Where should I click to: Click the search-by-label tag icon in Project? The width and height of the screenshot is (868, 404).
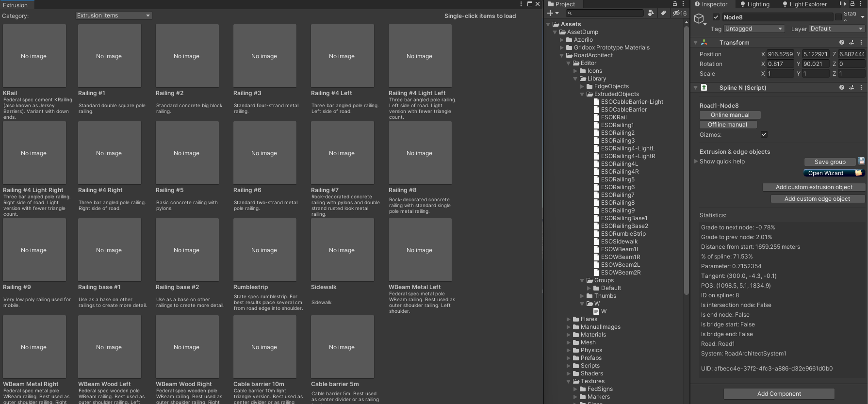pyautogui.click(x=663, y=13)
